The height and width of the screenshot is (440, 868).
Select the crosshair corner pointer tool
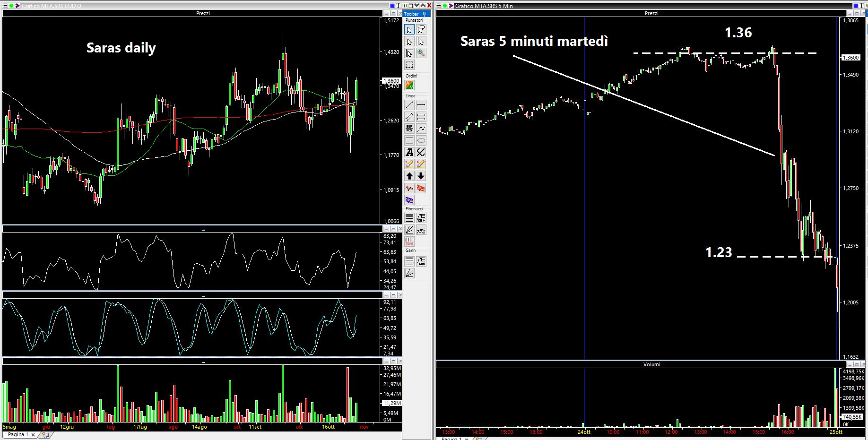click(x=409, y=53)
